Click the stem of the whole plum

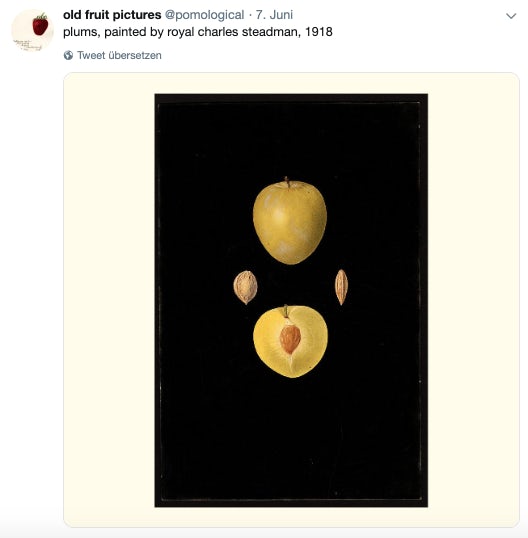tap(287, 182)
